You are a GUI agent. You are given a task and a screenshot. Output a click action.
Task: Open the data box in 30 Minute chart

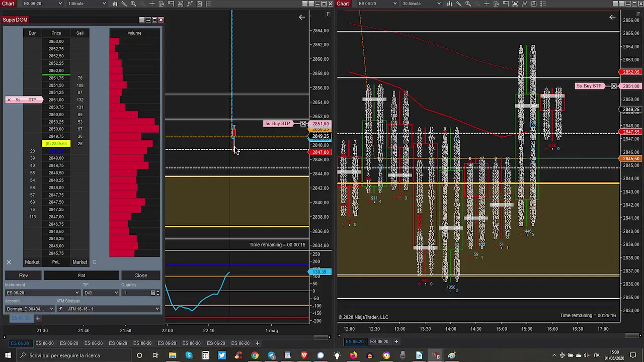(496, 4)
